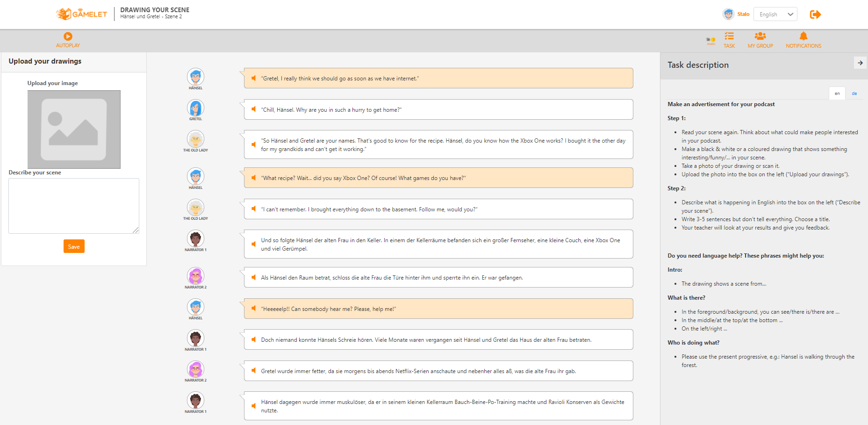Click the logout icon
This screenshot has height=425, width=868.
[815, 14]
